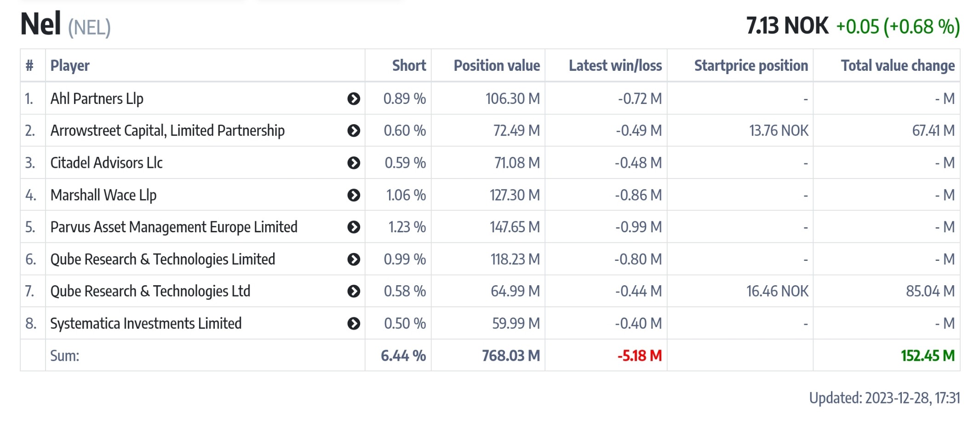This screenshot has height=426, width=980.
Task: Click arrow icon next to Citadel Advisors Llc
Action: (x=353, y=163)
